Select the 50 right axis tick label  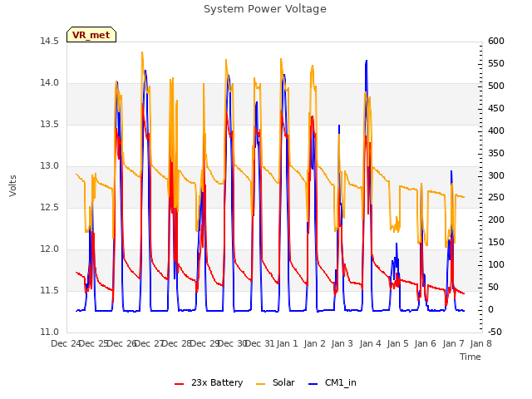click(x=494, y=287)
